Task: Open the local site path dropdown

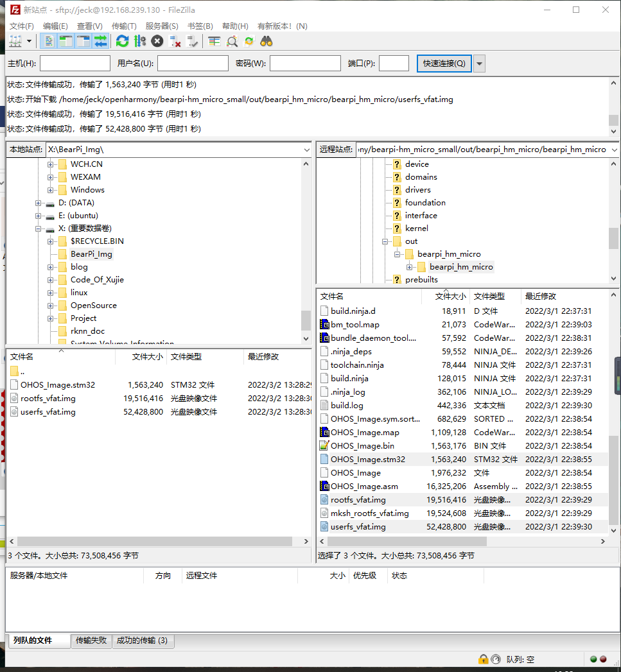Action: tap(306, 150)
